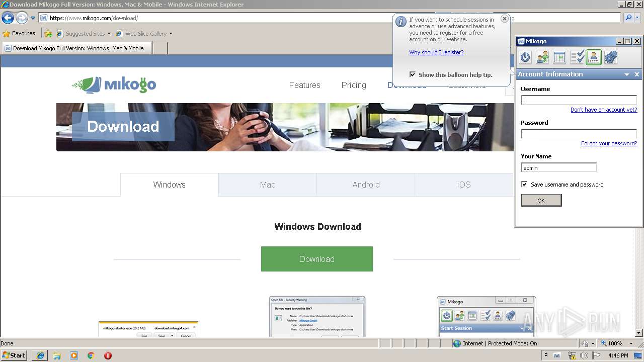Open Chrome taskbar icon
The image size is (644, 362).
tap(91, 355)
